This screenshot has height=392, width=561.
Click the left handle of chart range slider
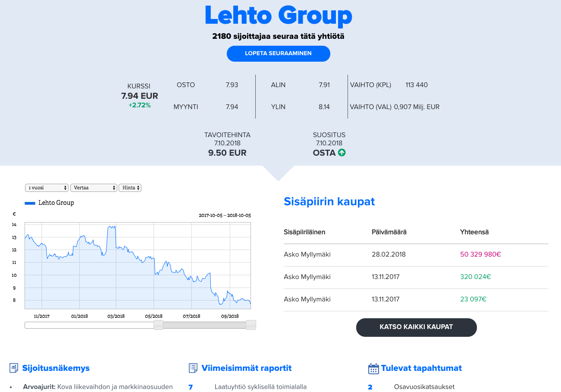click(159, 325)
